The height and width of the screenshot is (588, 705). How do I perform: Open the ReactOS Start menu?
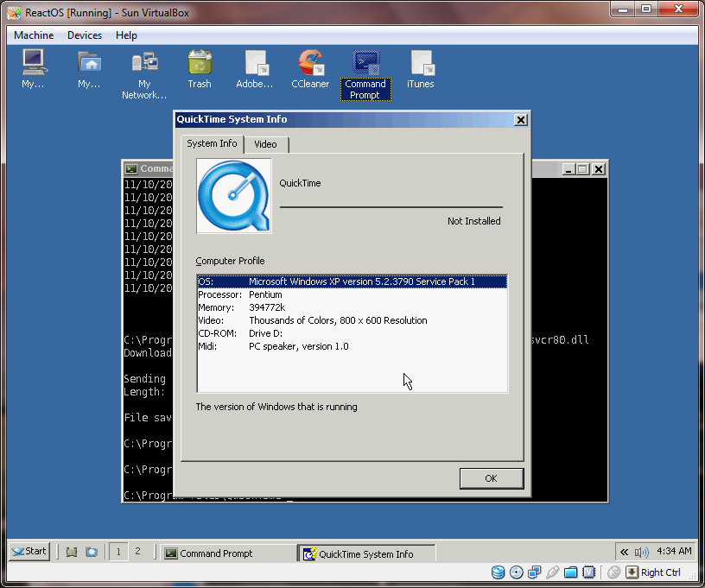click(x=29, y=552)
